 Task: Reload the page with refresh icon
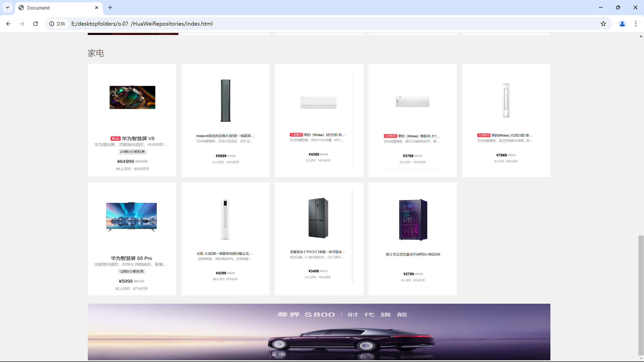[35, 24]
